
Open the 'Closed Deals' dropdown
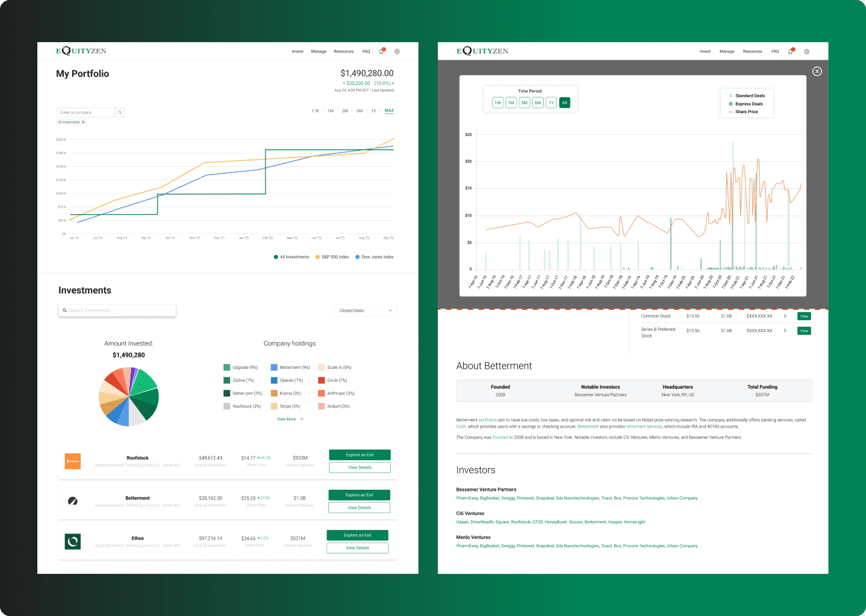[366, 310]
